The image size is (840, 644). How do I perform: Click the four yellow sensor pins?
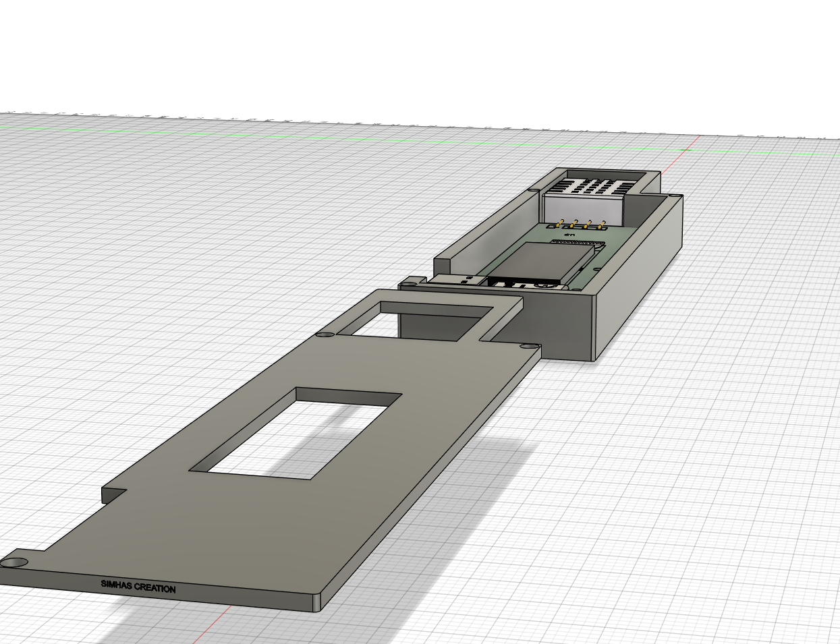coord(580,224)
